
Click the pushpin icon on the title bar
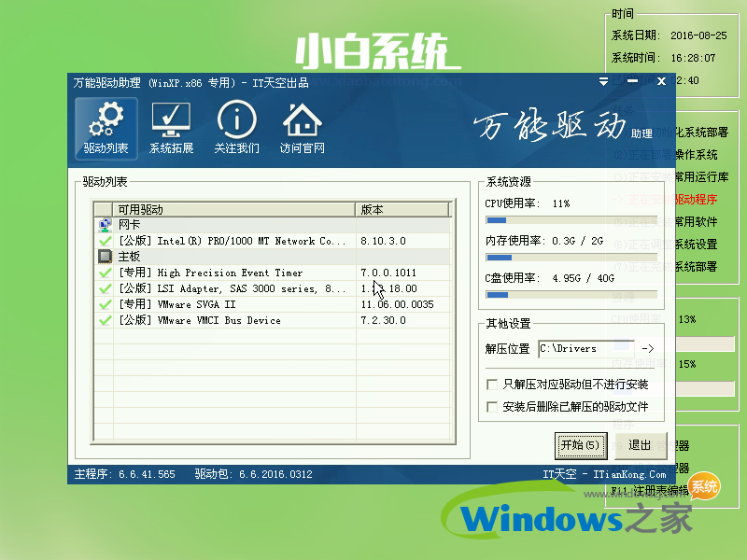point(603,82)
